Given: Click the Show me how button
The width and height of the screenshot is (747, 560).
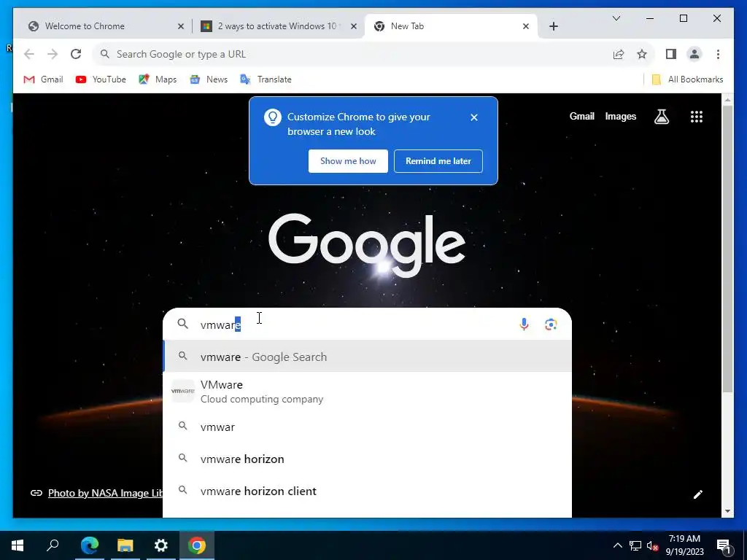Looking at the screenshot, I should pyautogui.click(x=348, y=161).
